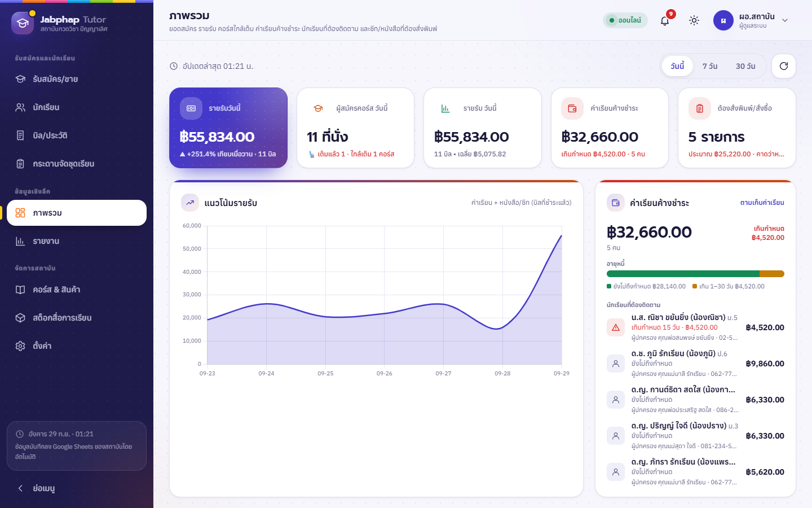
Task: Navigate to คอร์ส & สินค้า
Action: [x=77, y=290]
